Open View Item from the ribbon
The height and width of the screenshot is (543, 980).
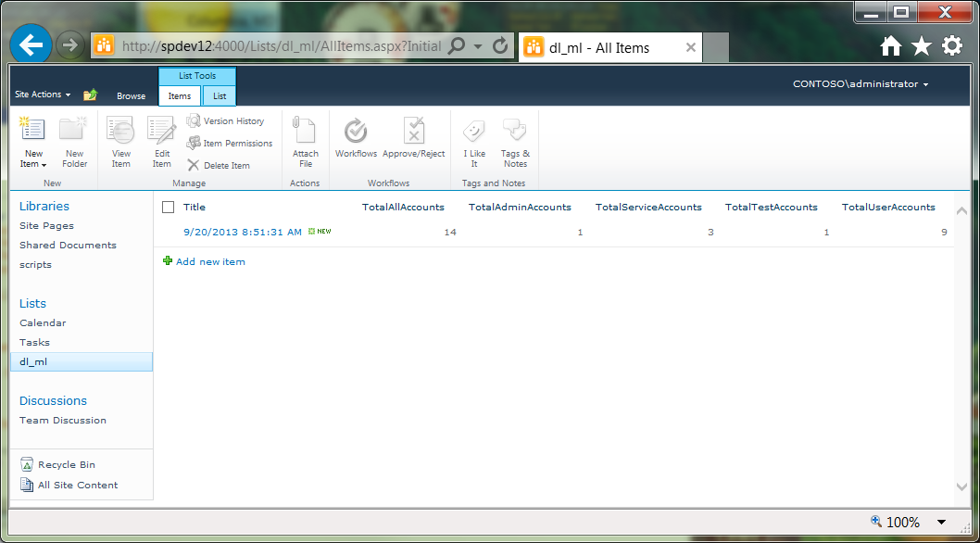(120, 142)
